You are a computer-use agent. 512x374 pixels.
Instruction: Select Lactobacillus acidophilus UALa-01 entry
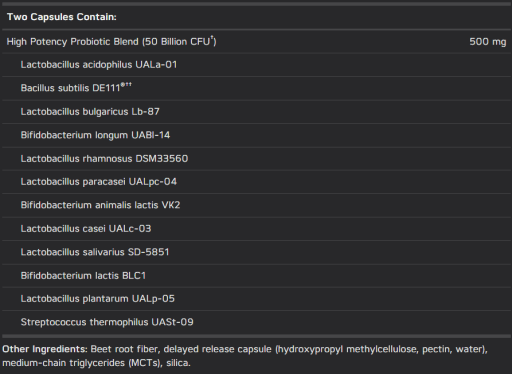99,65
